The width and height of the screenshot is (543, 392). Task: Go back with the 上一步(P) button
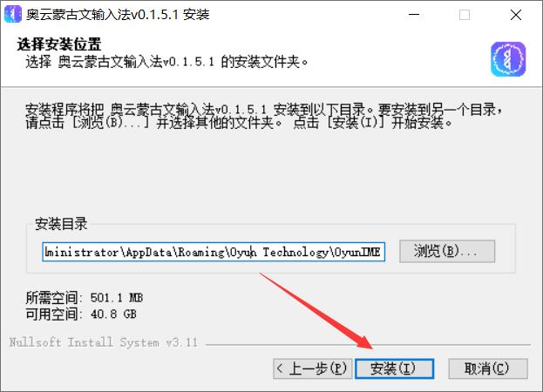(x=313, y=368)
